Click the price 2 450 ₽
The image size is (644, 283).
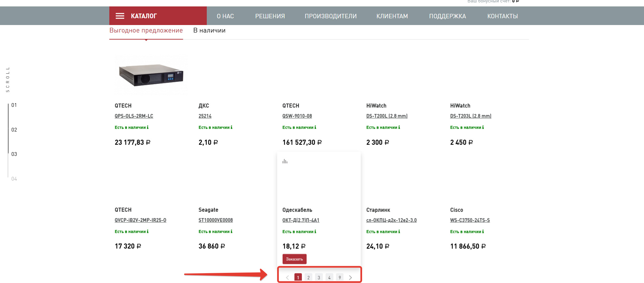tap(462, 142)
